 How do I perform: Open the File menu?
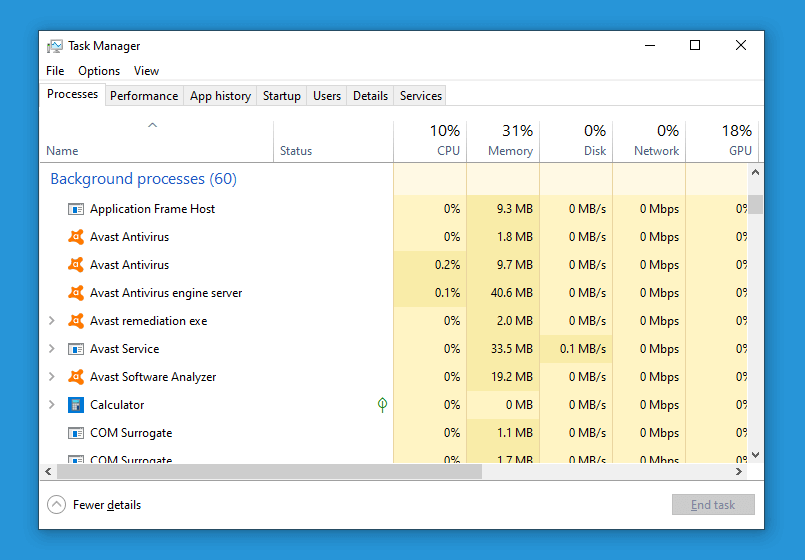[x=55, y=71]
